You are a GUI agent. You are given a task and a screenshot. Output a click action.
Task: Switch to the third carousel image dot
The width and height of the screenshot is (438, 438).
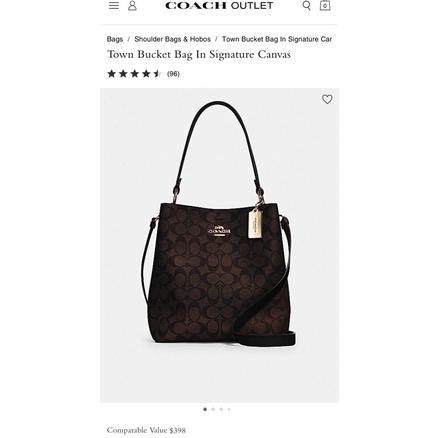click(221, 409)
